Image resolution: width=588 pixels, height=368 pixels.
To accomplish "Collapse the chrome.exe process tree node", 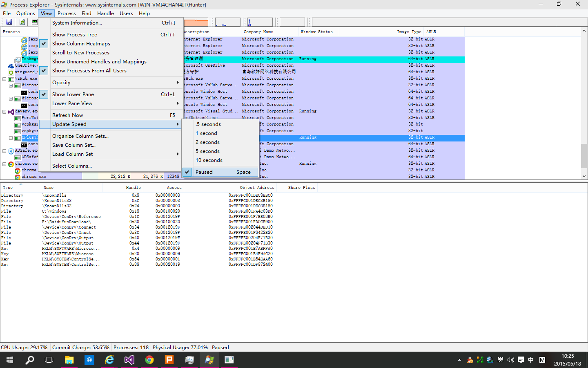I will [4, 164].
